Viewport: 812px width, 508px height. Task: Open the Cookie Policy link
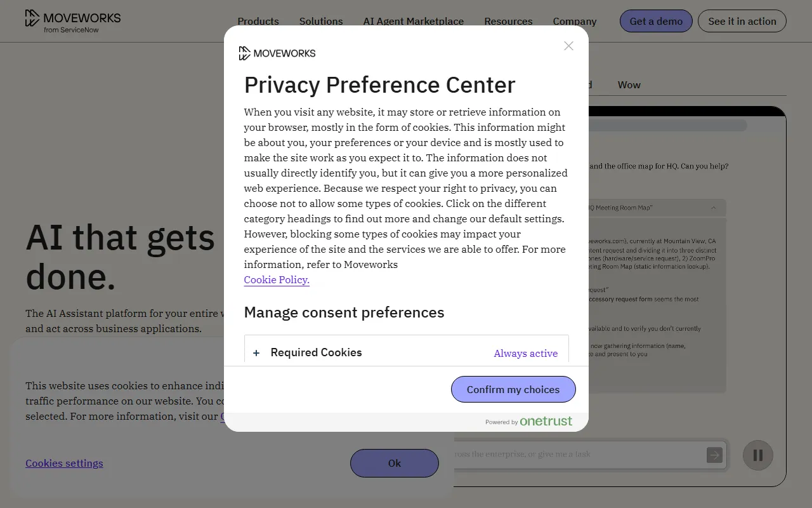277,279
